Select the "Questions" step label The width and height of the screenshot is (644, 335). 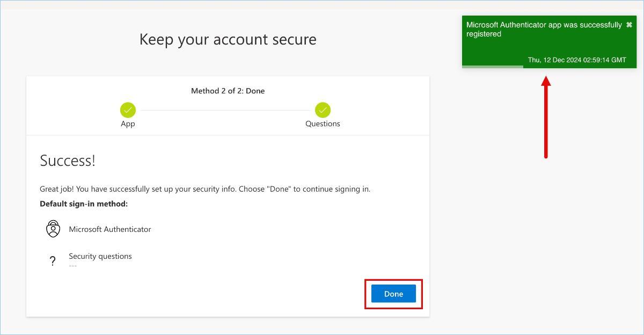(x=323, y=123)
